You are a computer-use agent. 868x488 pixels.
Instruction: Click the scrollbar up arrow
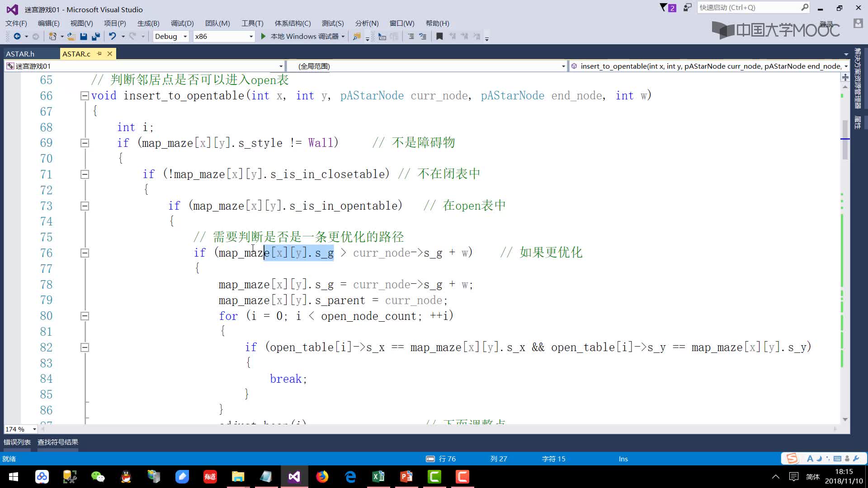[x=845, y=86]
